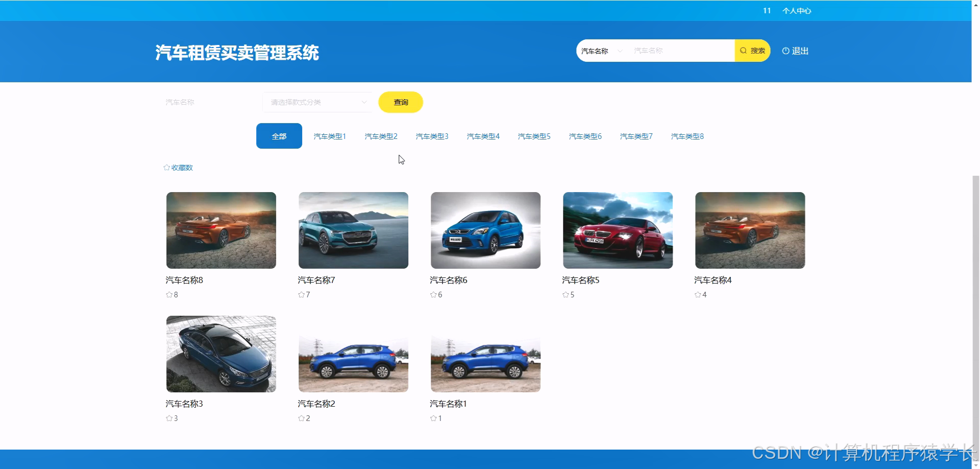Click the star favorite icon under 汽车名称8
This screenshot has width=980, height=469.
point(168,294)
